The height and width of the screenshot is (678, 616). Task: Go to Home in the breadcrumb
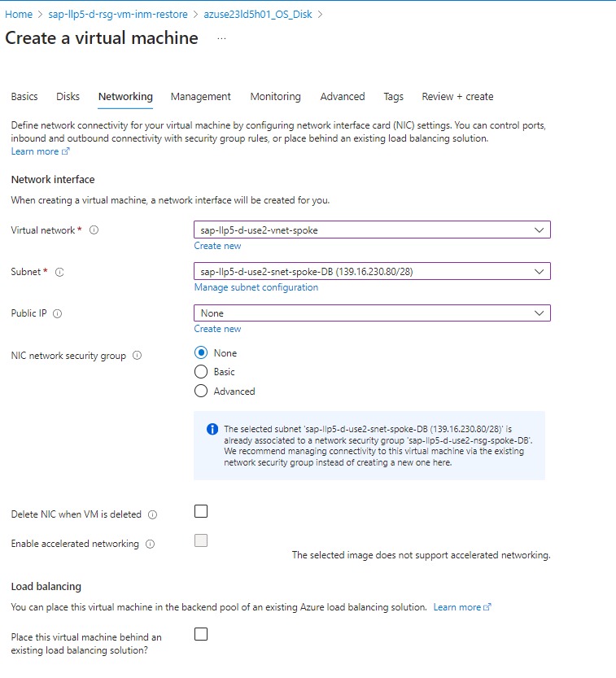[x=19, y=15]
